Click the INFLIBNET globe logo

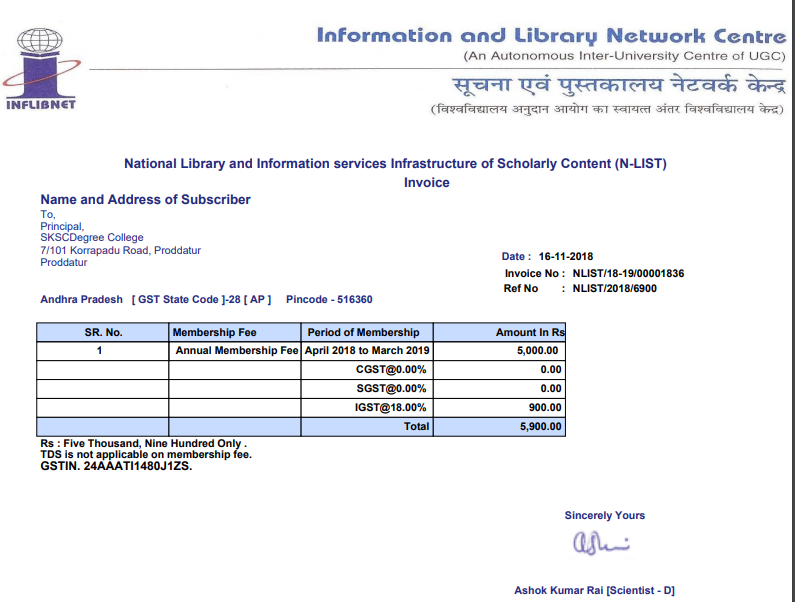[41, 69]
